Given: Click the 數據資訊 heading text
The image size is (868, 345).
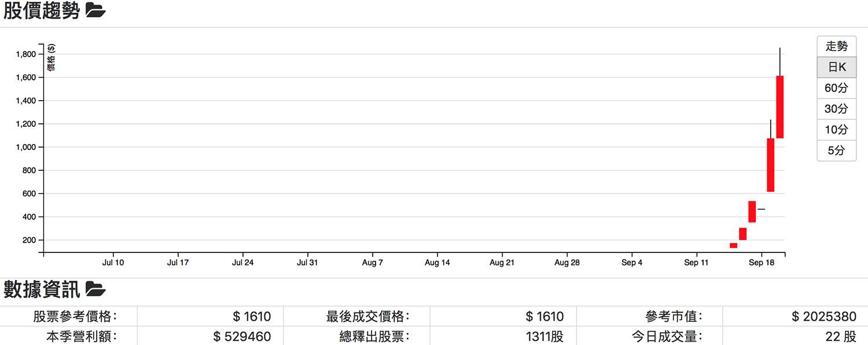Looking at the screenshot, I should click(x=42, y=289).
